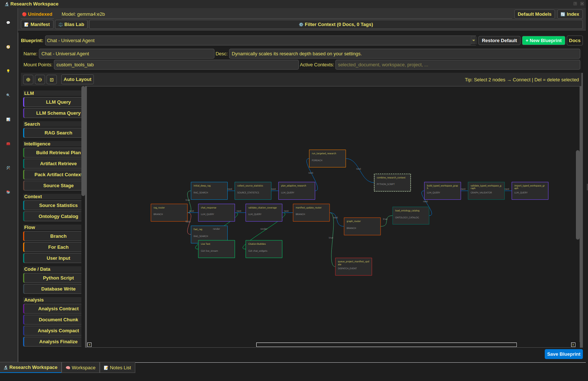
Task: Open the Docs button
Action: (x=575, y=41)
